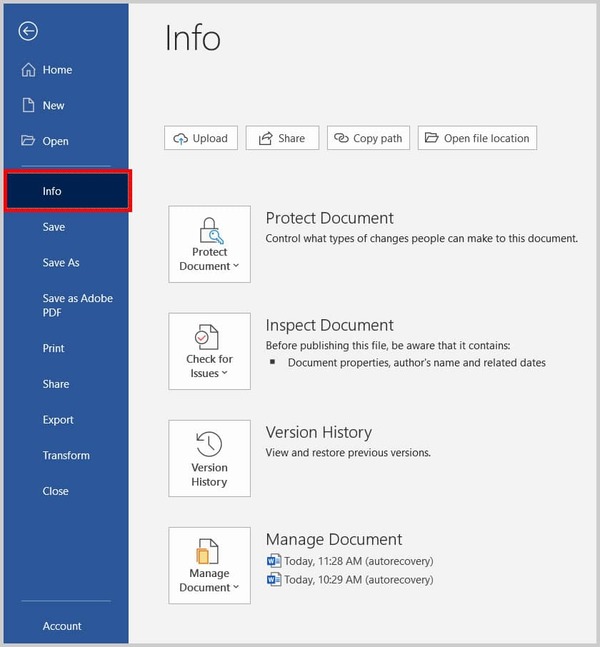Open the 10:29 AM autorecovery version
600x647 pixels.
pyautogui.click(x=350, y=580)
